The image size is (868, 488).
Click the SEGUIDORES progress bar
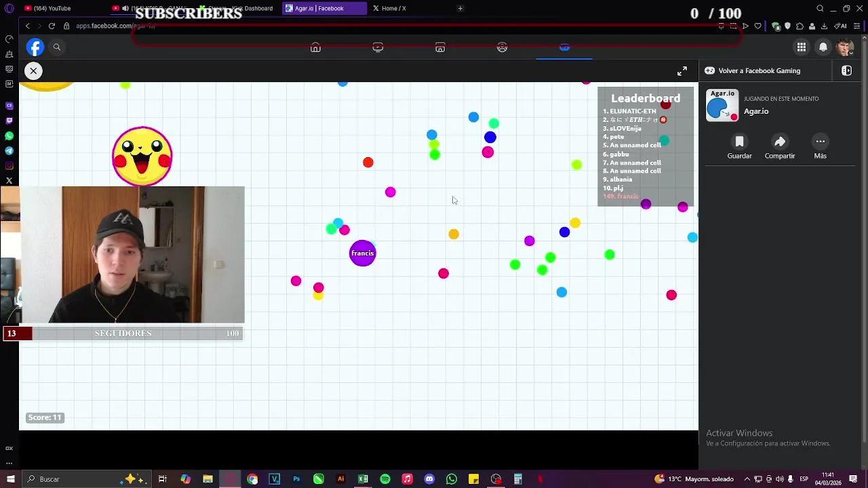click(123, 333)
